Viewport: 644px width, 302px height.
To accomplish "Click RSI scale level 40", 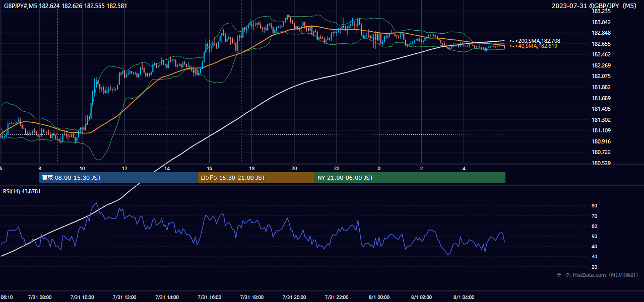I will pyautogui.click(x=594, y=246).
